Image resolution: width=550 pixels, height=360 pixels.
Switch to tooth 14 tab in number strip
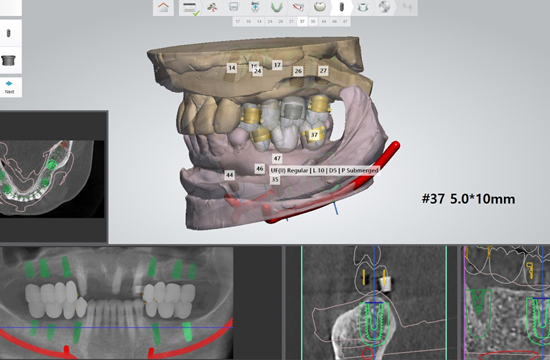pos(259,21)
